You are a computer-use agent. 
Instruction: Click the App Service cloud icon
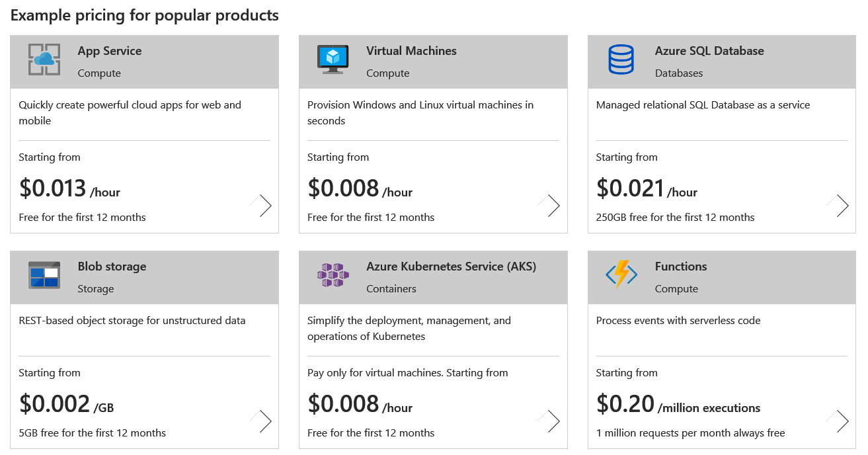click(x=44, y=60)
